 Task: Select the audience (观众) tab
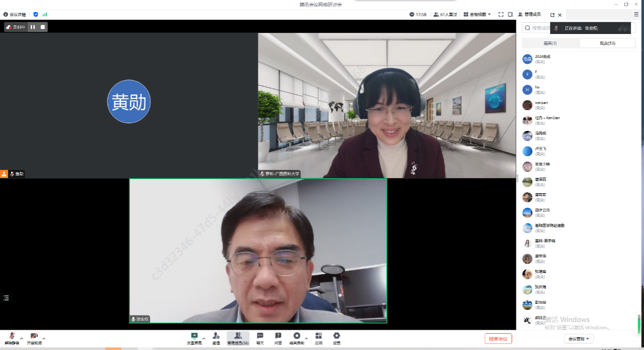(x=607, y=43)
